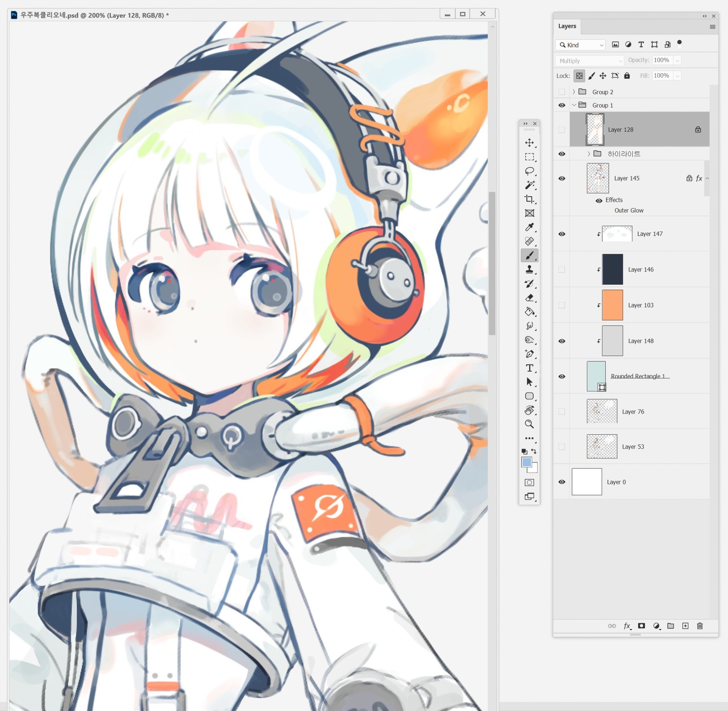
Task: Show Layer 146 by clicking its visibility box
Action: [x=562, y=270]
